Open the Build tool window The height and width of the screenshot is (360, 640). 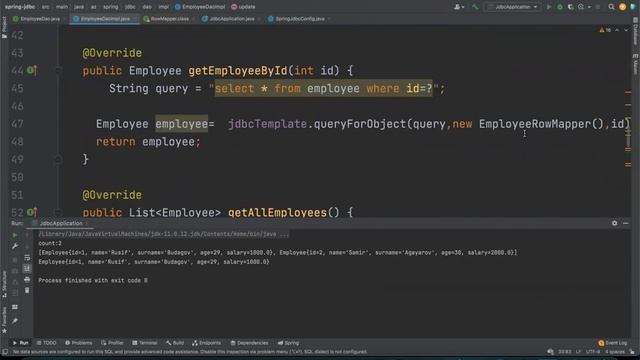(x=175, y=343)
